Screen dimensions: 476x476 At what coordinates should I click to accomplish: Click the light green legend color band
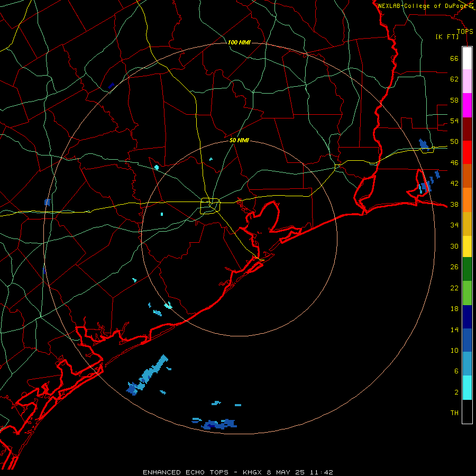coord(467,293)
